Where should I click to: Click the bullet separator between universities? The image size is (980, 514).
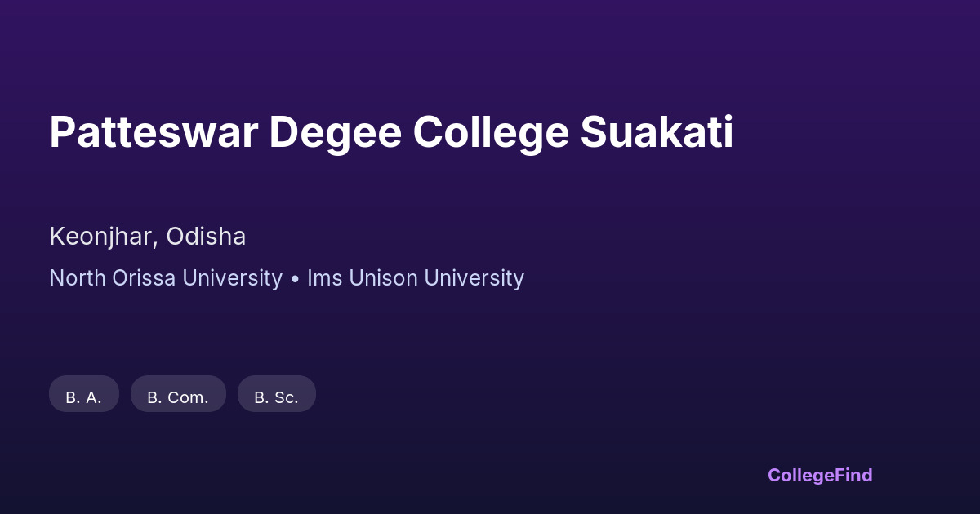(295, 278)
